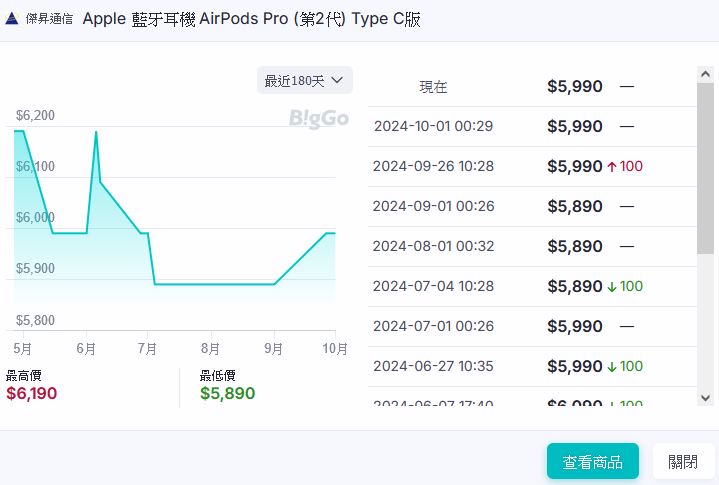Image resolution: width=719 pixels, height=485 pixels.
Task: Click the 傑昇通信 store logo icon
Action: click(x=12, y=20)
